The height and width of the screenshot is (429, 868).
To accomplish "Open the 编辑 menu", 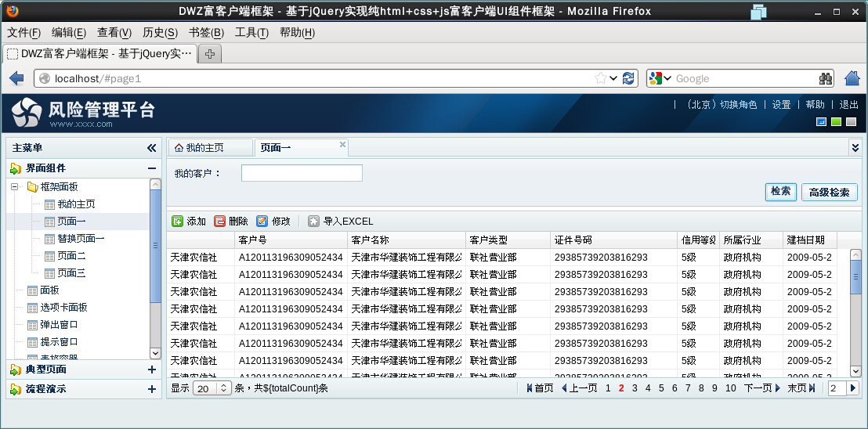I will pos(69,33).
